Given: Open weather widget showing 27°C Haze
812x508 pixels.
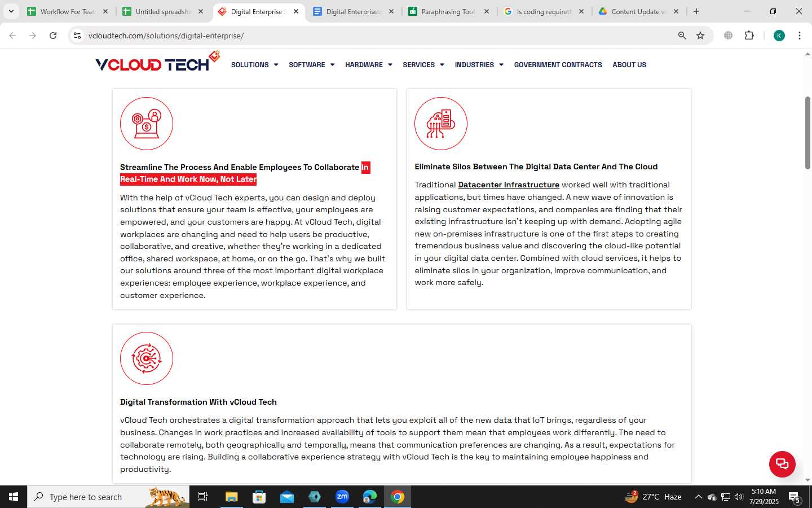Looking at the screenshot, I should tap(653, 497).
